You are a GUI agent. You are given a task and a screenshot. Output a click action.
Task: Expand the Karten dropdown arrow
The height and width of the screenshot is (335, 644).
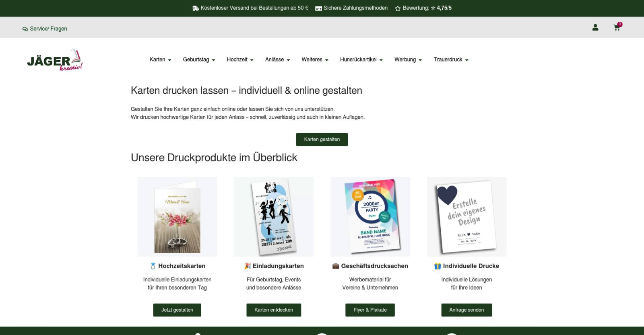click(x=169, y=60)
